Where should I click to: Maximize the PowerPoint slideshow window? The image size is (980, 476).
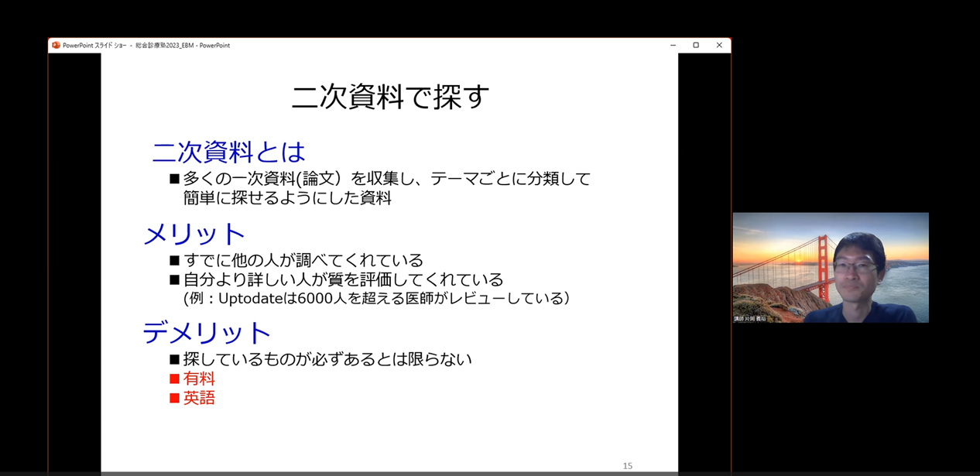click(x=696, y=46)
